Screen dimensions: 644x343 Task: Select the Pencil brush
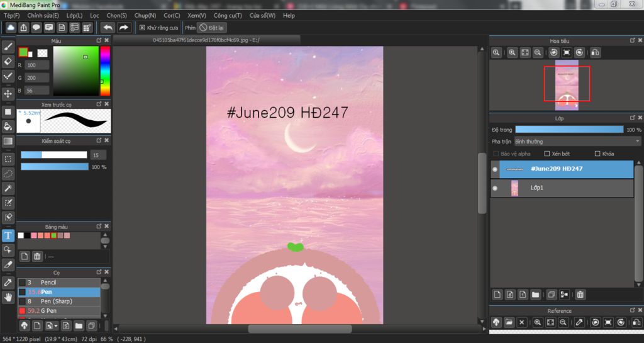58,282
